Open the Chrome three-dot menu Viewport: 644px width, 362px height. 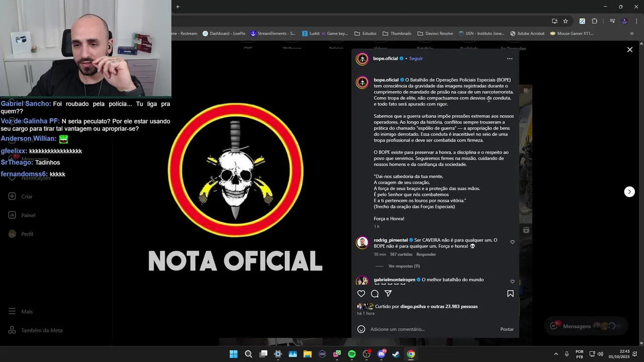click(x=636, y=21)
